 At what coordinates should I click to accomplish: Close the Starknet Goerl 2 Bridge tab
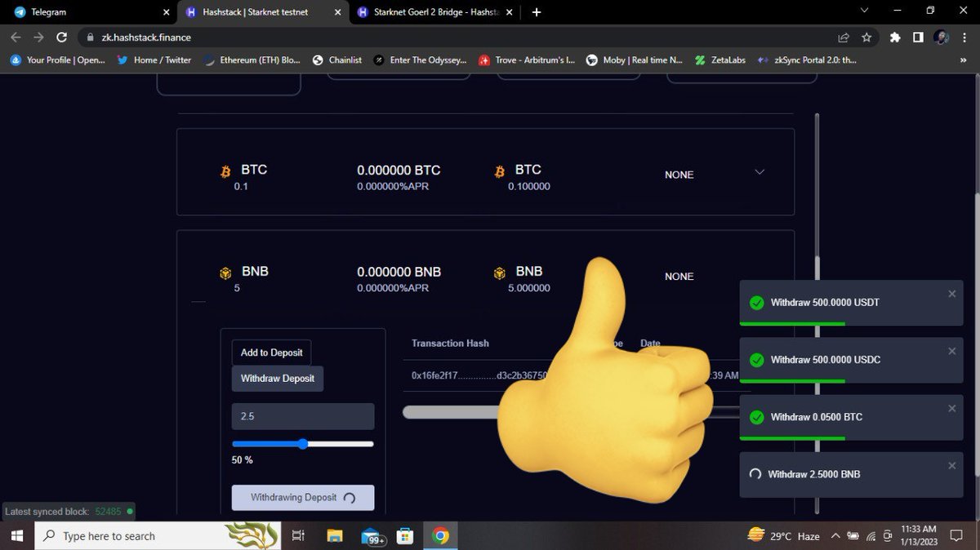[x=510, y=12]
